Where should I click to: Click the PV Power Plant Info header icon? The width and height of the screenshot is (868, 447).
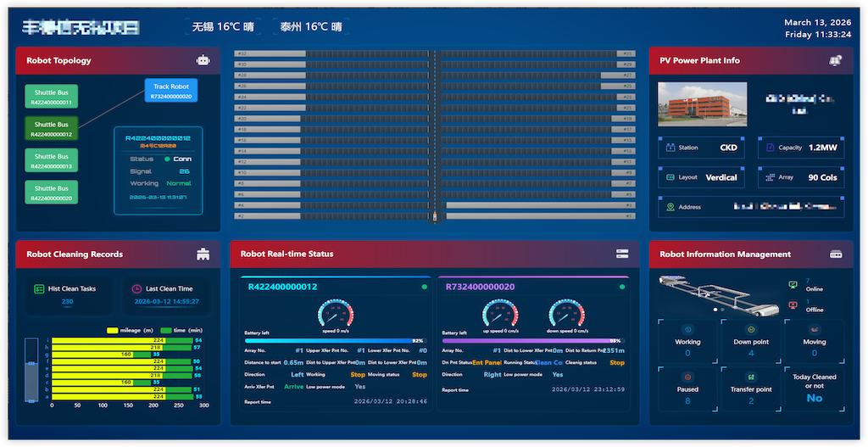click(835, 60)
